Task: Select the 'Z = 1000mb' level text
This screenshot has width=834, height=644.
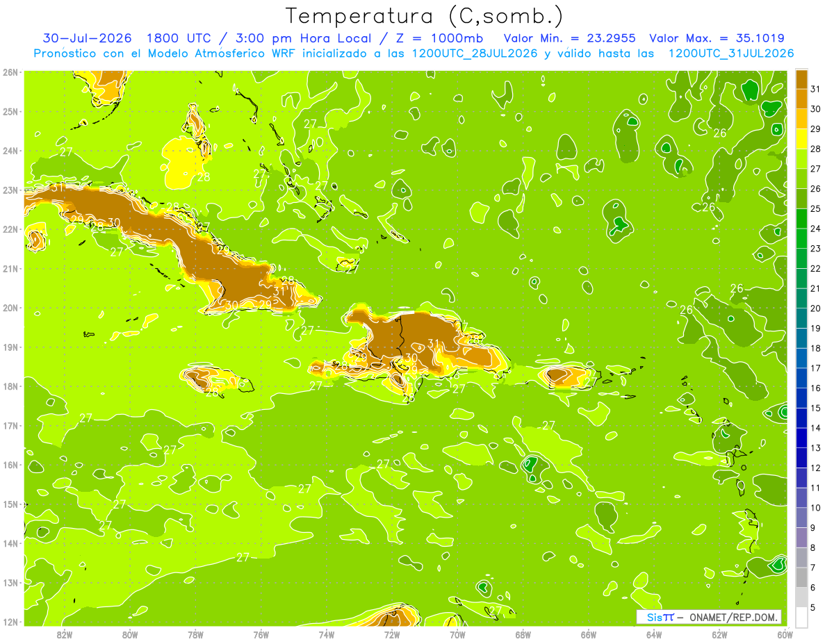Action: (x=438, y=38)
